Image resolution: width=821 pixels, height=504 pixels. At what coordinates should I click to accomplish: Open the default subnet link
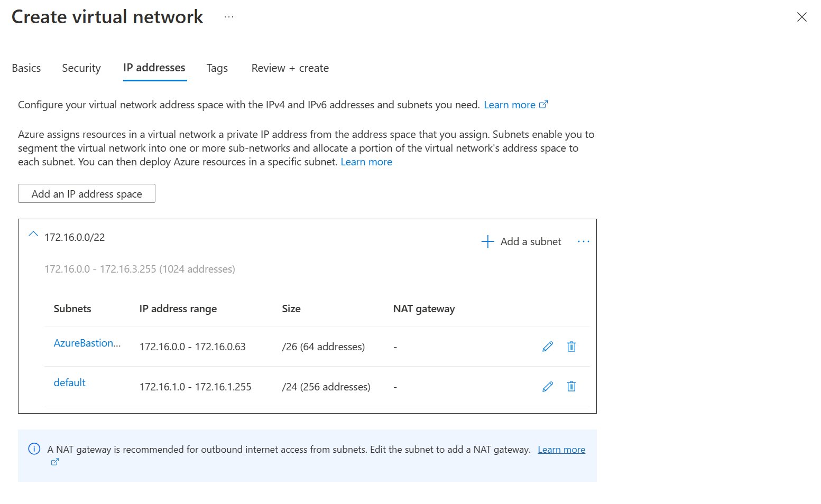coord(70,383)
